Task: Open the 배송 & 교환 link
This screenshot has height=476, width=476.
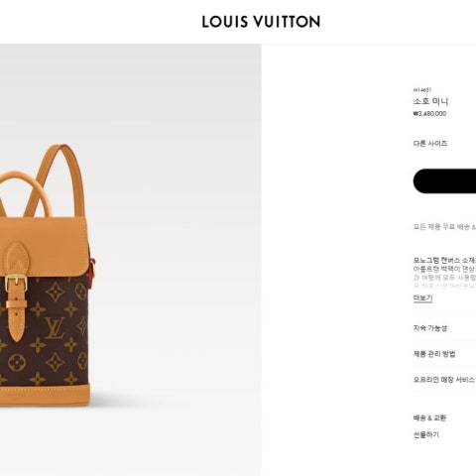Action: point(429,417)
